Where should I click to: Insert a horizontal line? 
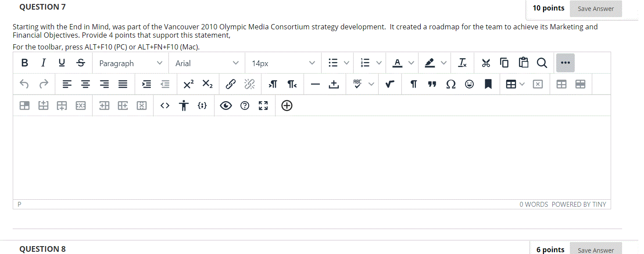(x=315, y=84)
